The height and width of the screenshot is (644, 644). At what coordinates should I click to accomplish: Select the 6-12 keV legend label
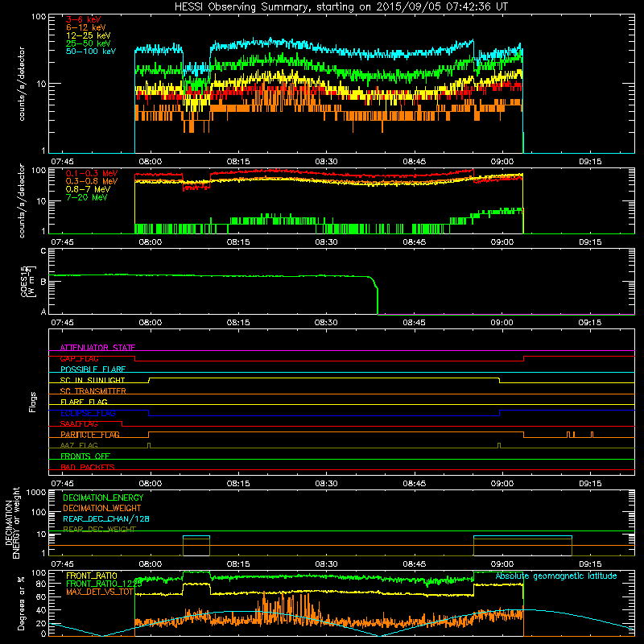point(86,27)
